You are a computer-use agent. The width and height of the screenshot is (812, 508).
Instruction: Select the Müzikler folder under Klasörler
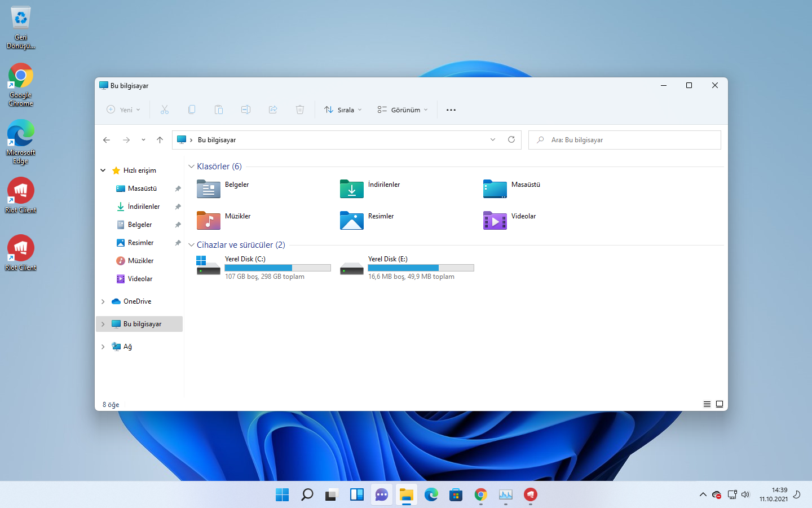coord(223,220)
